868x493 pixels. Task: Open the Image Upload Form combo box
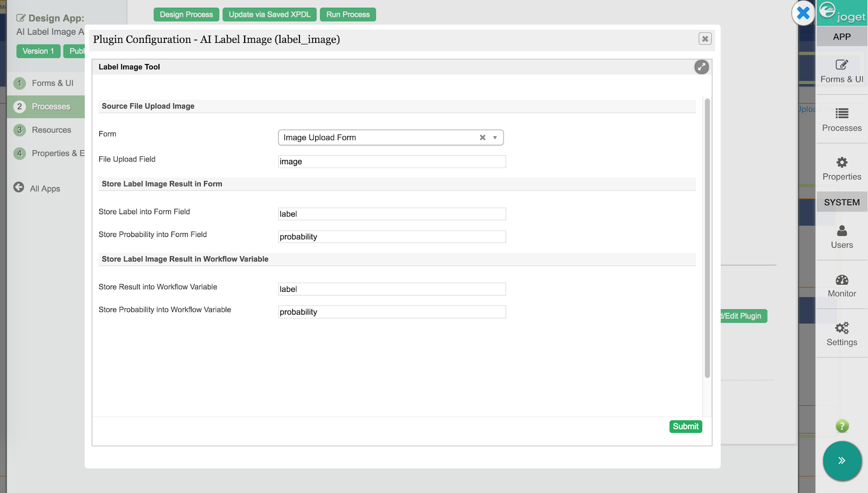click(x=391, y=138)
